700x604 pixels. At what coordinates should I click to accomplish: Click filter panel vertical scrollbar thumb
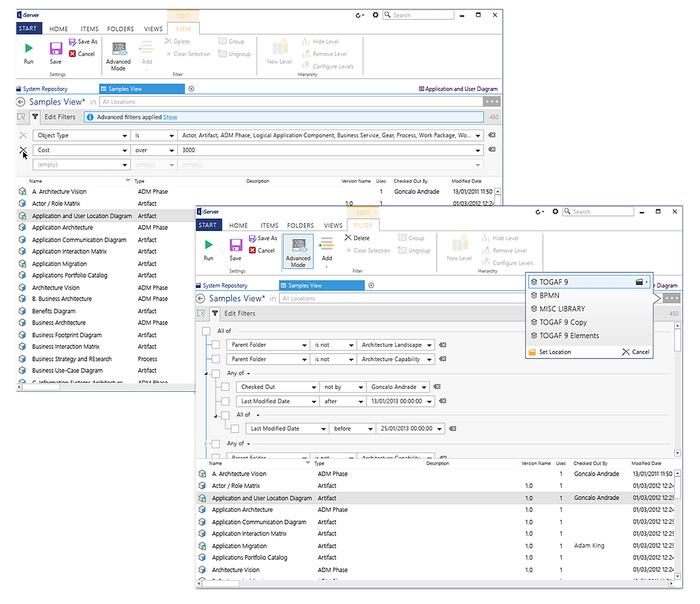click(x=678, y=340)
